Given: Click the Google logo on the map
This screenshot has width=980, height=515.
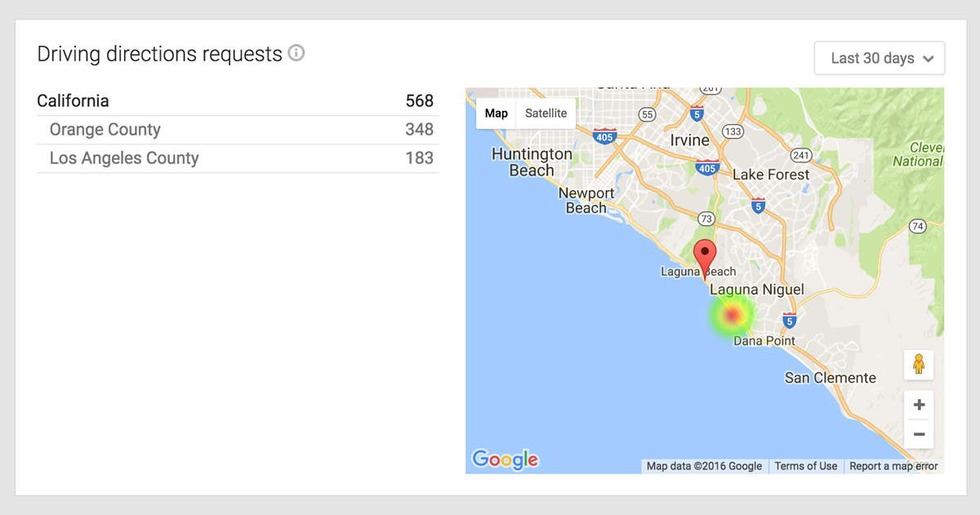Looking at the screenshot, I should pos(505,460).
